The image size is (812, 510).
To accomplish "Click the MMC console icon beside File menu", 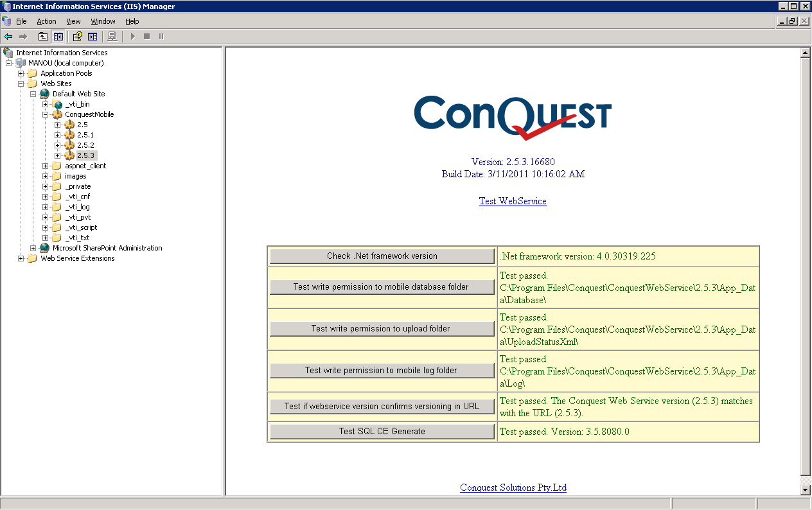I will [6, 21].
